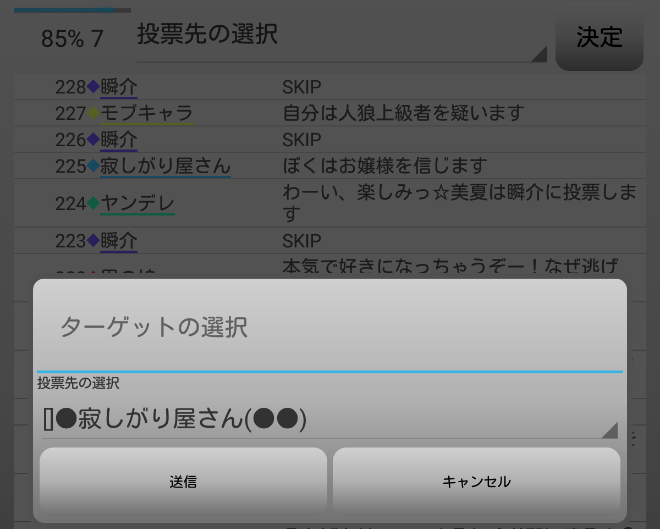Select the モブキャラ player name
The height and width of the screenshot is (529, 660).
(x=146, y=113)
